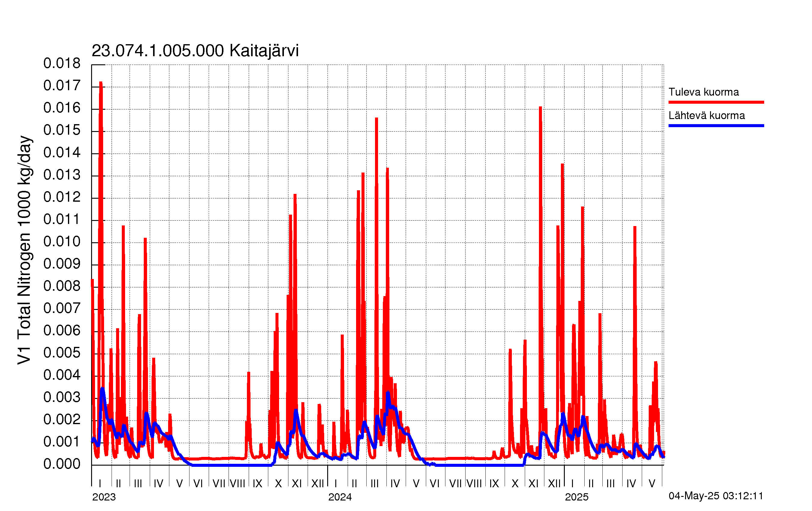Click the highest red peak in January 2023
The width and height of the screenshot is (812, 511).
[x=101, y=83]
